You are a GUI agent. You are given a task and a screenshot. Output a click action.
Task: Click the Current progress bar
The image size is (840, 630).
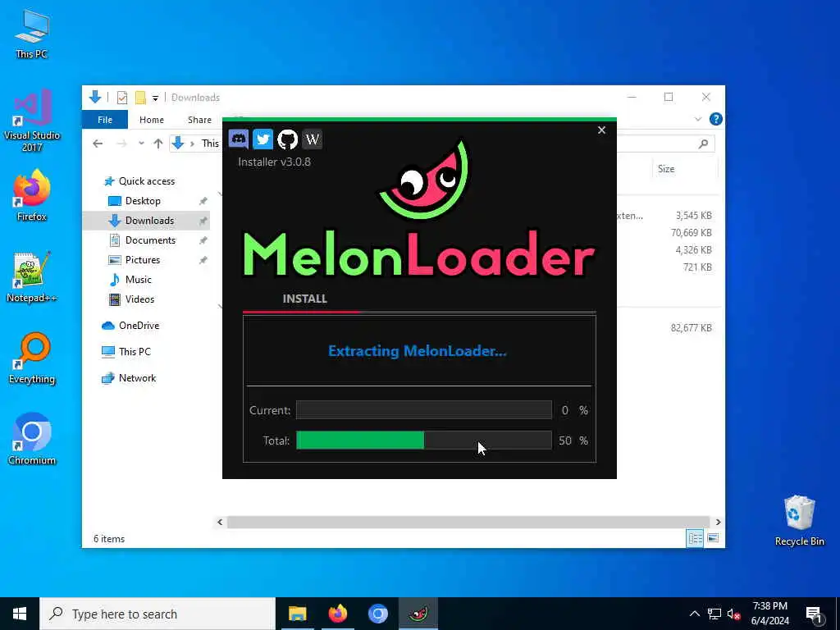click(x=424, y=410)
